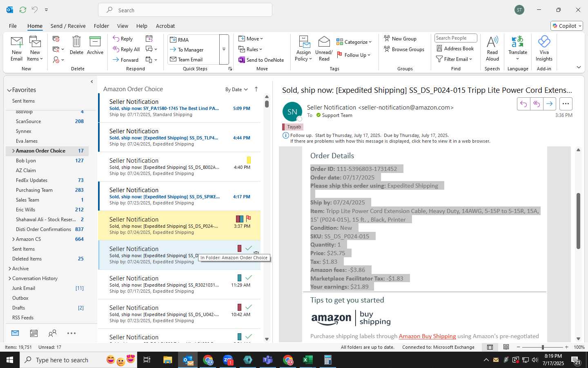The image size is (588, 368).
Task: Expand the Conversation History folder
Action: pos(10,278)
